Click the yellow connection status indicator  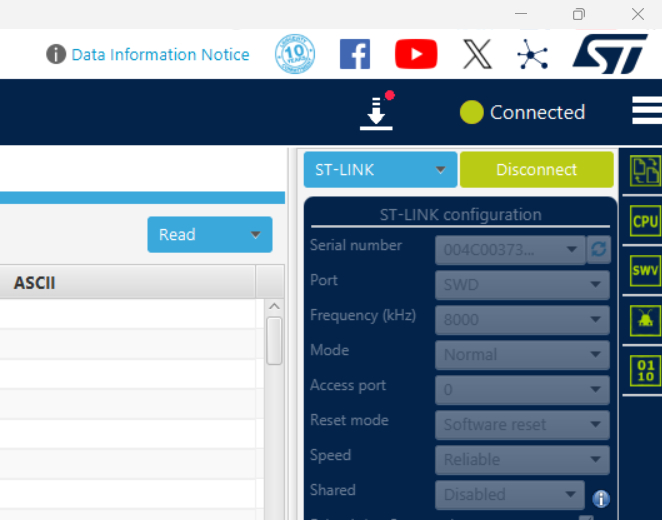click(x=472, y=112)
